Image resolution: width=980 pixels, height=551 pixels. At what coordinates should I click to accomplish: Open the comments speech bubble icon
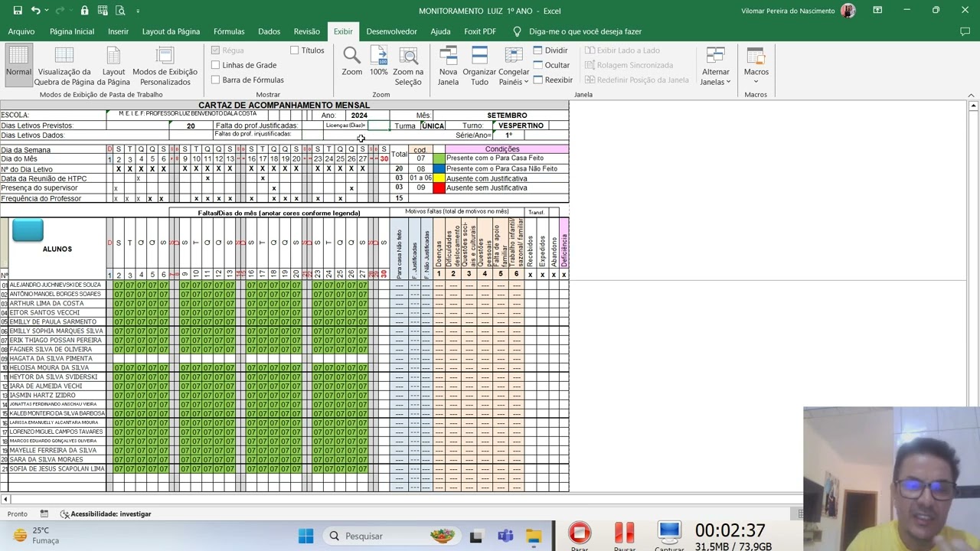(965, 31)
